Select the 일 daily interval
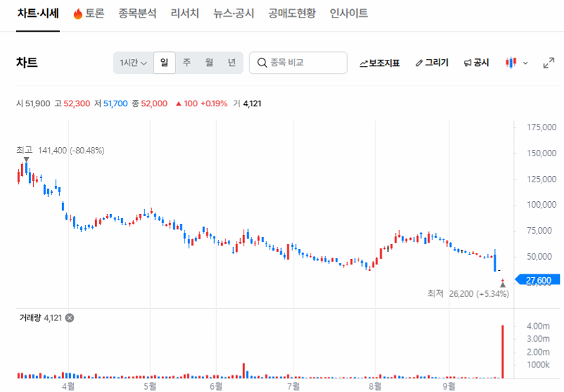The image size is (564, 392). pos(164,63)
